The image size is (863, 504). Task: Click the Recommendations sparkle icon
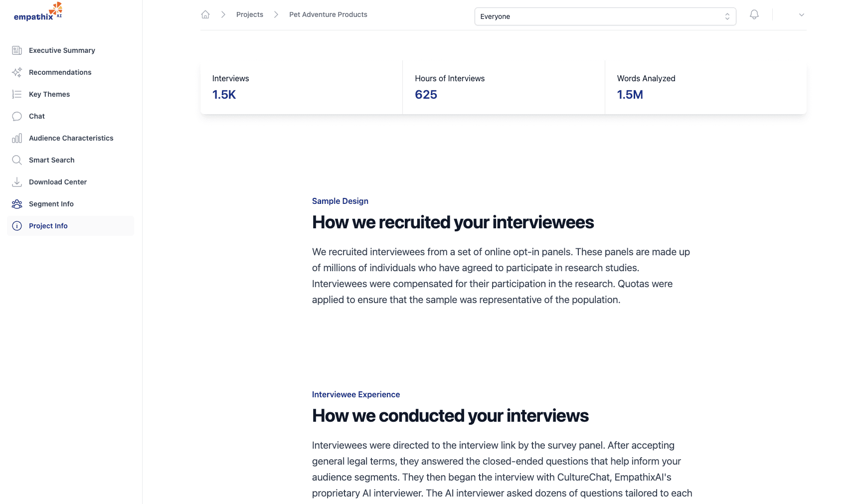pyautogui.click(x=17, y=72)
